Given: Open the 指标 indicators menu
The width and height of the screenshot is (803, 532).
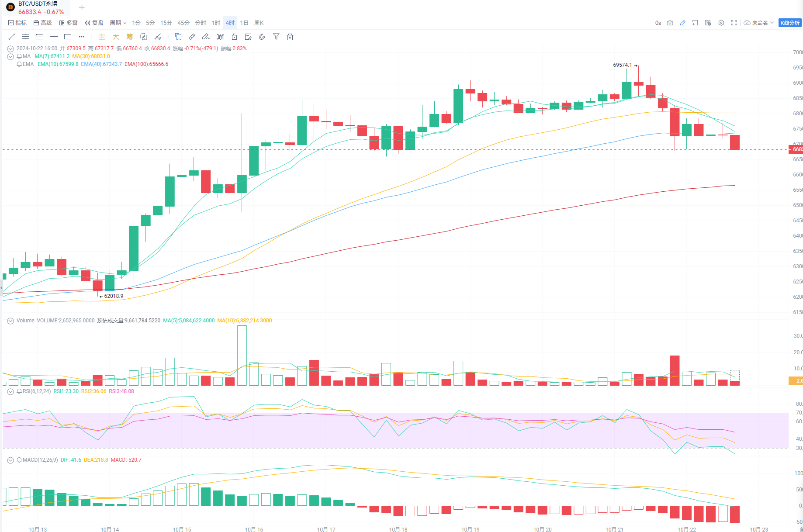Looking at the screenshot, I should tap(17, 23).
